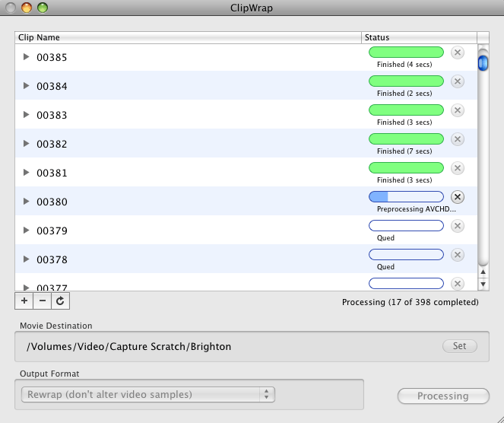Stop processing clip 00380 with X button
The height and width of the screenshot is (423, 504).
coord(458,197)
